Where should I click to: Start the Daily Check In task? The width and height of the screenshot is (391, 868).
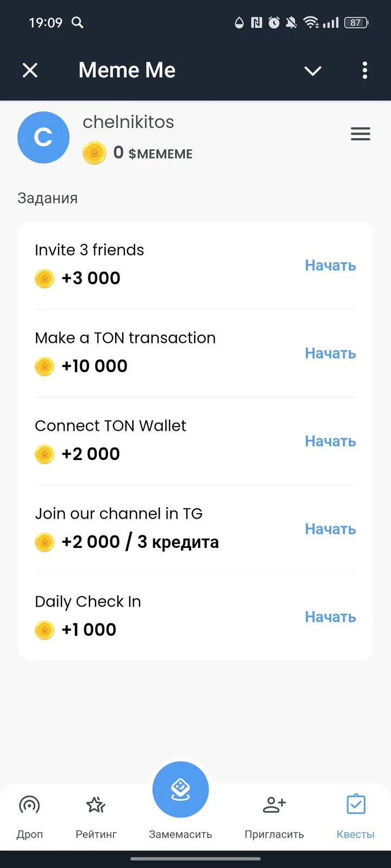330,617
